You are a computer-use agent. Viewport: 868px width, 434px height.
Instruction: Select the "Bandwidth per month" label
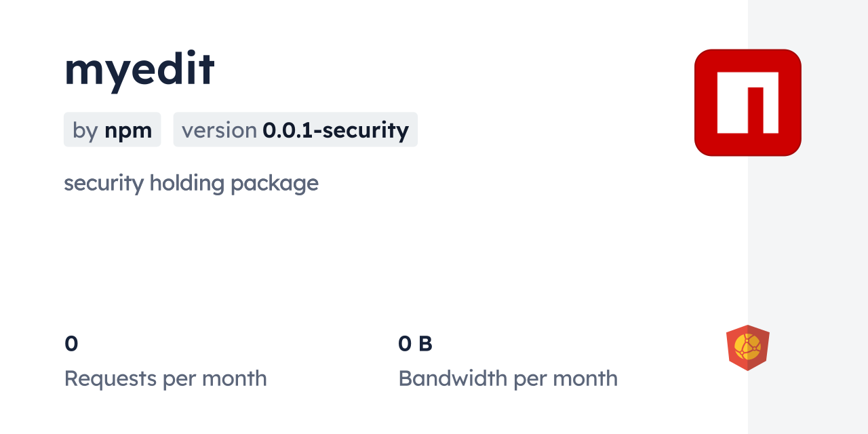click(507, 378)
